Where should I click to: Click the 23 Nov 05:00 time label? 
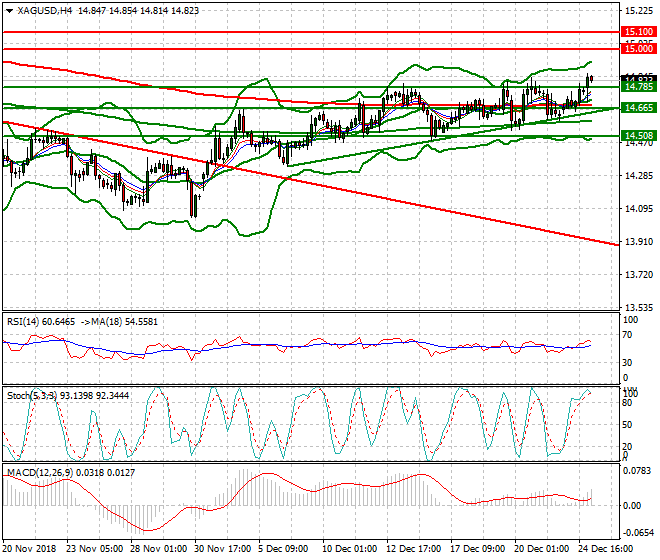click(95, 549)
